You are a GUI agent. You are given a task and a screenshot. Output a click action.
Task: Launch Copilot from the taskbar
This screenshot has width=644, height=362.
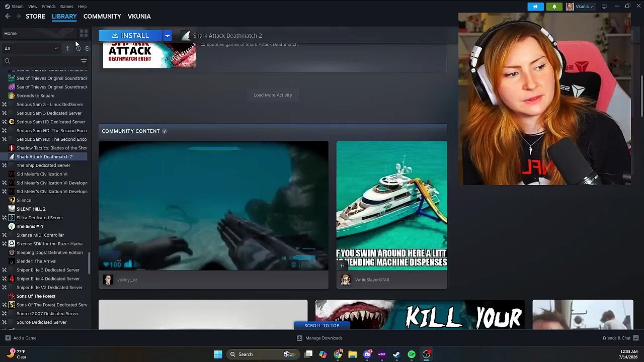click(323, 354)
